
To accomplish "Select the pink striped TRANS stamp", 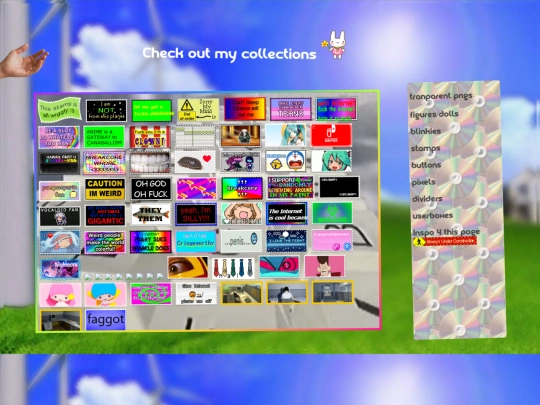I will click(291, 109).
